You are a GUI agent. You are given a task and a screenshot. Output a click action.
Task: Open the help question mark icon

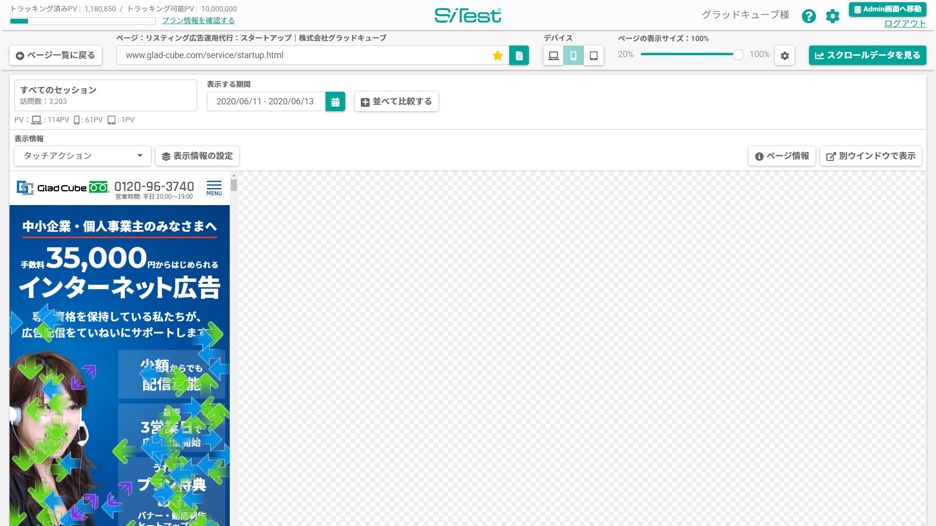coord(808,16)
